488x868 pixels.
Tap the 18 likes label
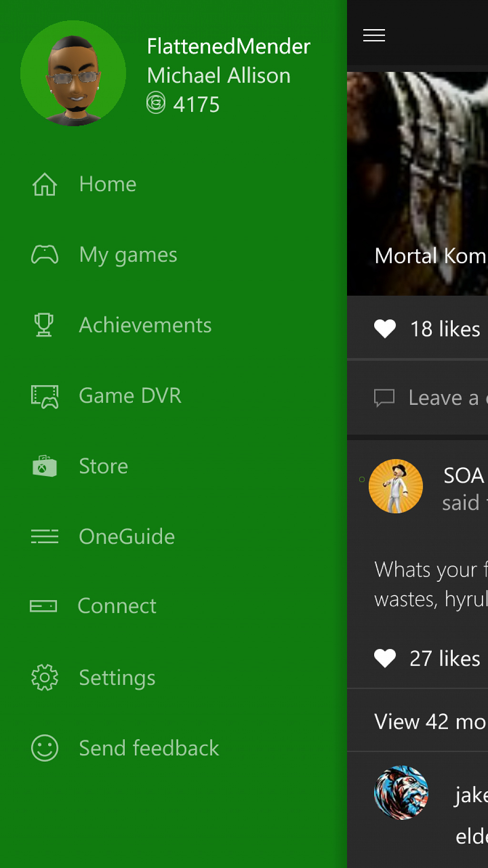point(445,329)
